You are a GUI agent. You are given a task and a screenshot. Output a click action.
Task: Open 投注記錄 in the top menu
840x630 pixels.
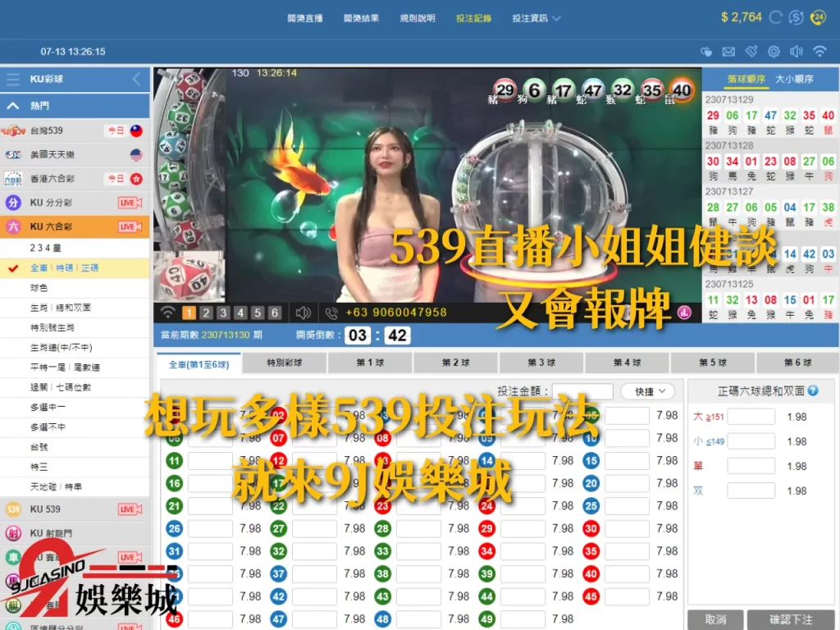[x=473, y=18]
